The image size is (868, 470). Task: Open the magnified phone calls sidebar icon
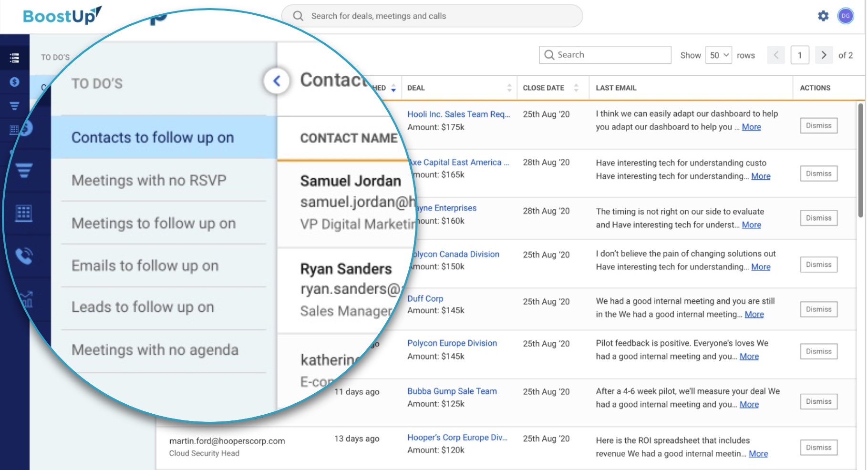coord(24,256)
